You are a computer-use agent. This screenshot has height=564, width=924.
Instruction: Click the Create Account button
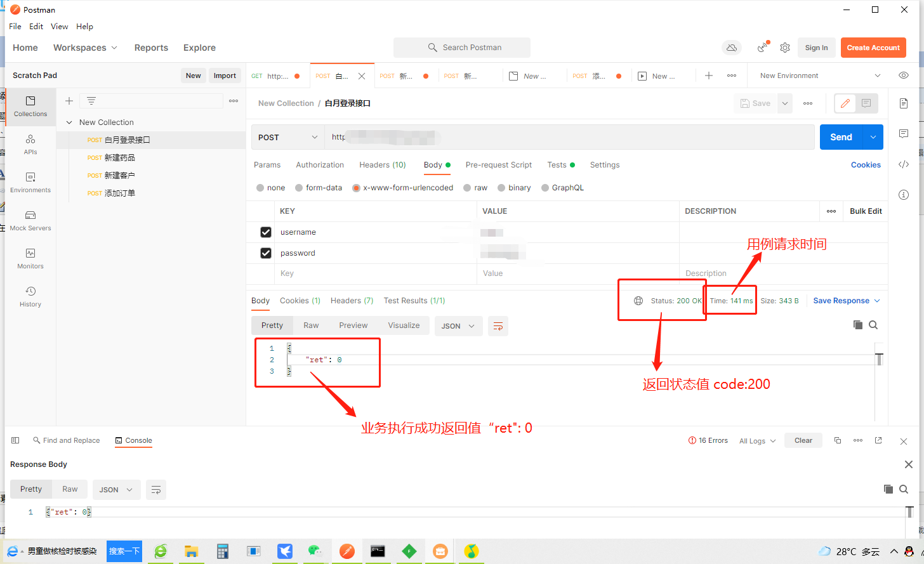[x=873, y=48]
